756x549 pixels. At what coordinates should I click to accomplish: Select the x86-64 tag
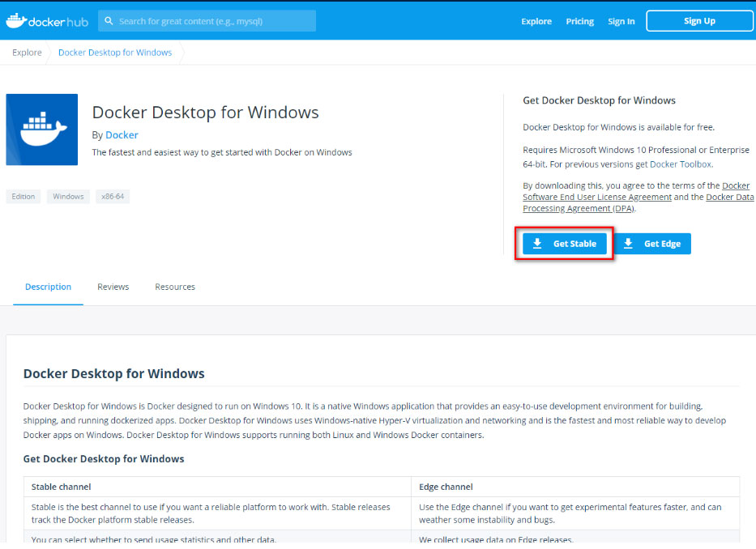click(113, 197)
